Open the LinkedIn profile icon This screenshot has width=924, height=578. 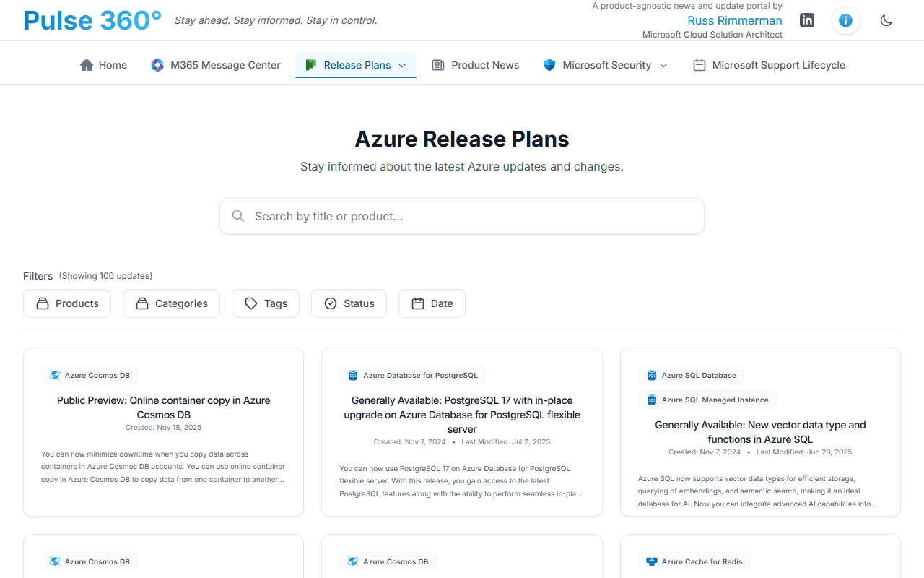click(x=807, y=20)
